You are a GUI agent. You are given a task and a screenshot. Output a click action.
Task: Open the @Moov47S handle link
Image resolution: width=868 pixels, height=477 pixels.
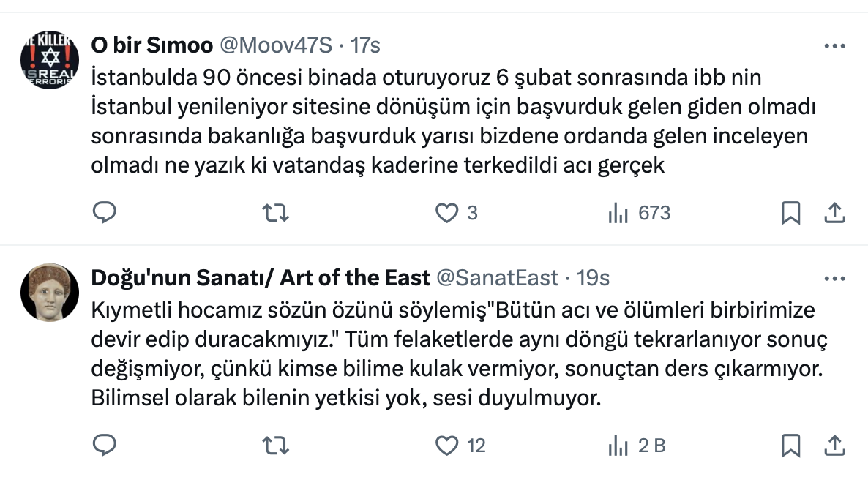(x=276, y=45)
